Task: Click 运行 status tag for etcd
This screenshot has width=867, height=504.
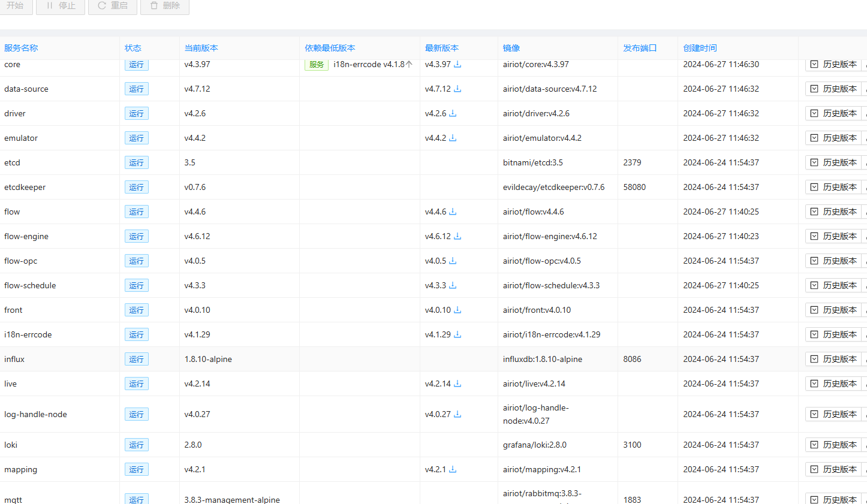Action: [x=137, y=162]
